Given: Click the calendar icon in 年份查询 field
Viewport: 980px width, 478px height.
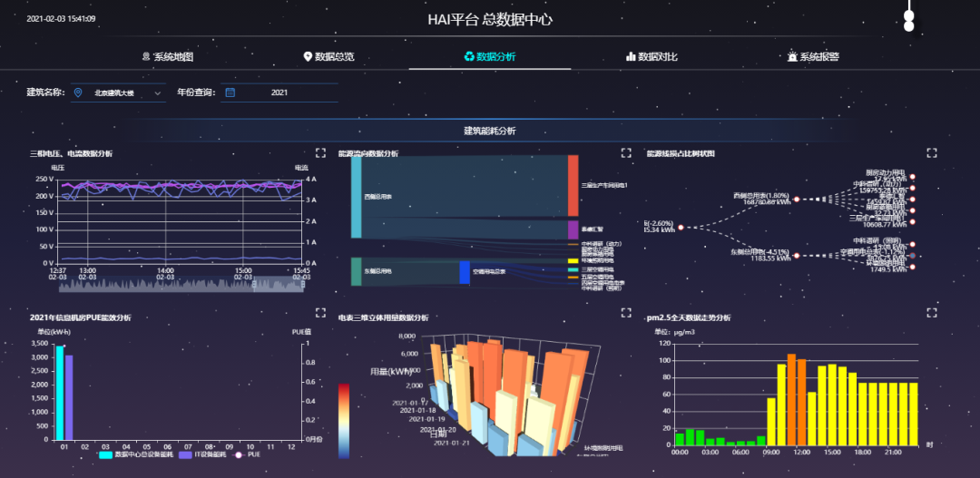Looking at the screenshot, I should pyautogui.click(x=230, y=93).
